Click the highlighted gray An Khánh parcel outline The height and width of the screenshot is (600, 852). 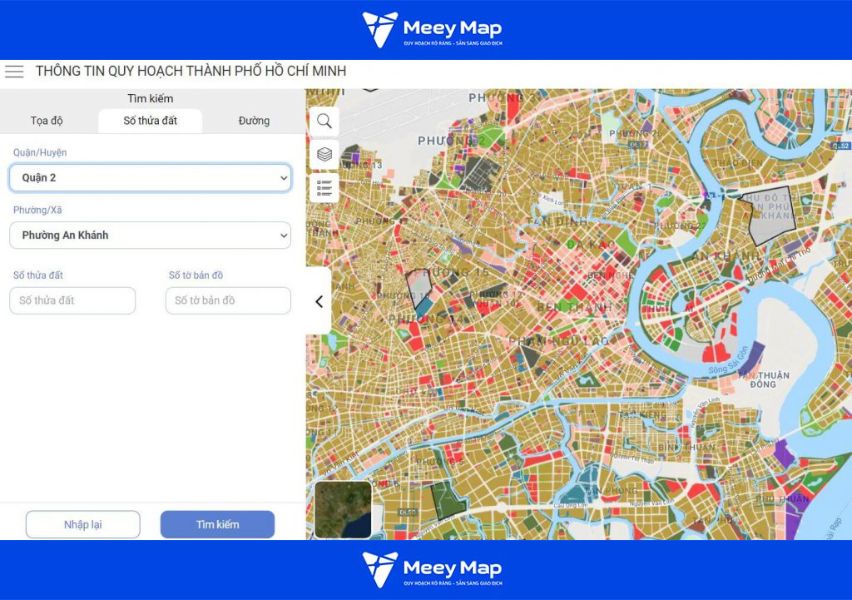click(772, 217)
